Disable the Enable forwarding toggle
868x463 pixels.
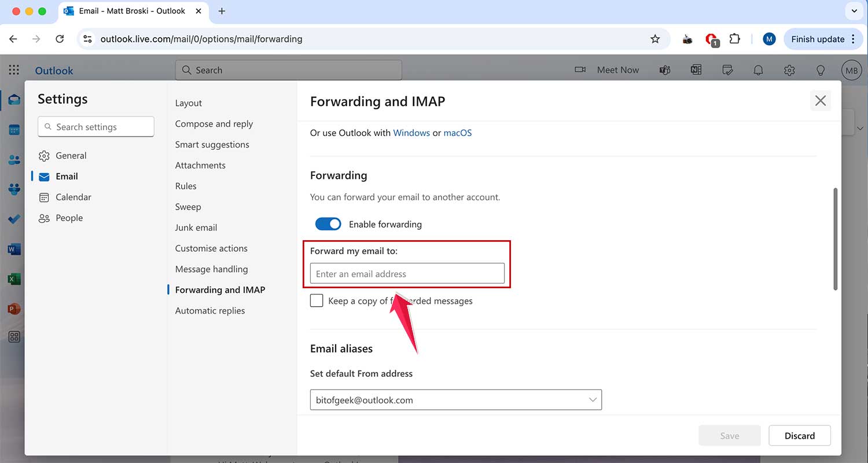pyautogui.click(x=328, y=224)
